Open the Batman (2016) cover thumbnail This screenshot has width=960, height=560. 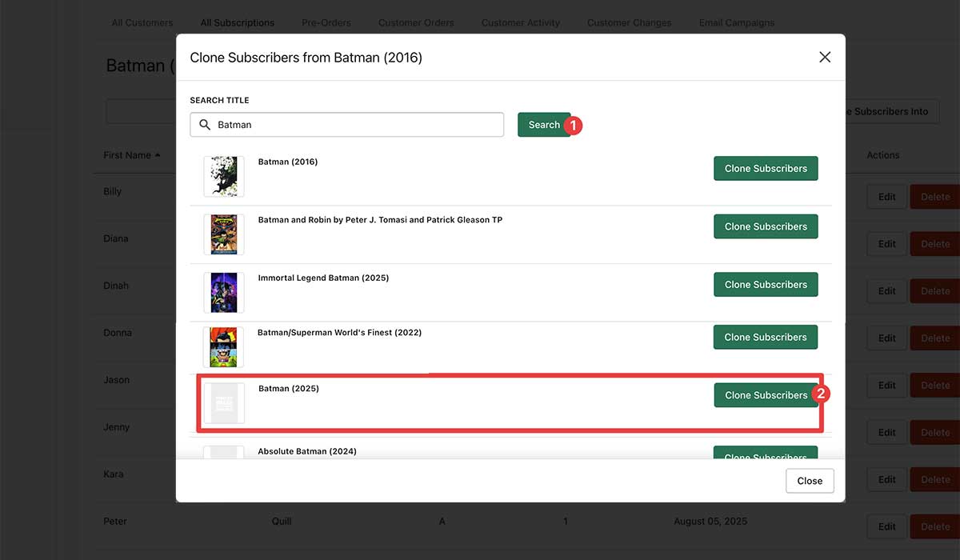[224, 176]
